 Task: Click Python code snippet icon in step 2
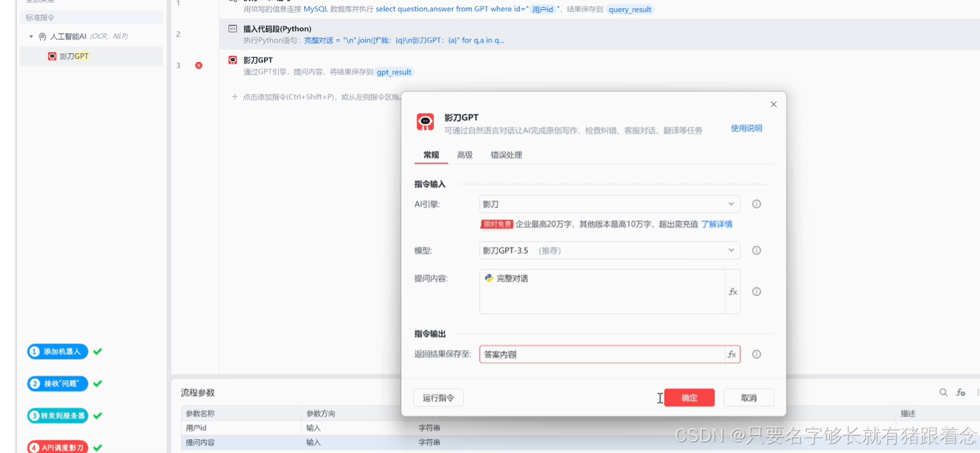(x=233, y=29)
